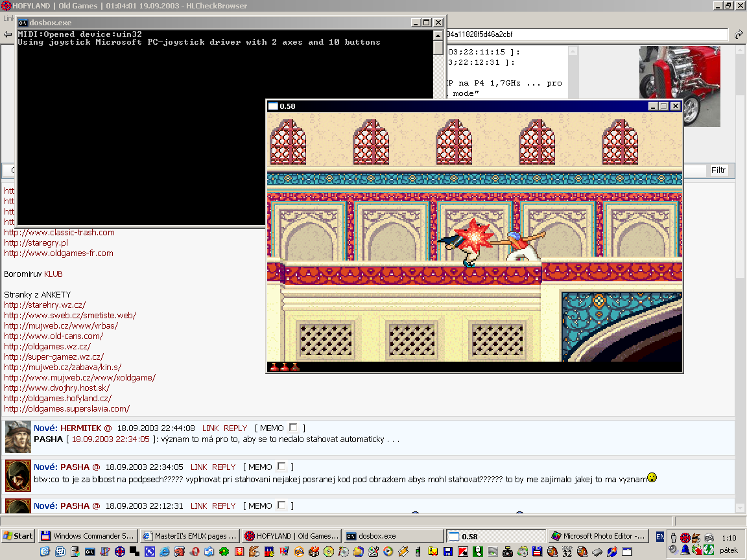Open the starehry.wz.cz link
Image resolution: width=747 pixels, height=560 pixels.
[x=45, y=305]
